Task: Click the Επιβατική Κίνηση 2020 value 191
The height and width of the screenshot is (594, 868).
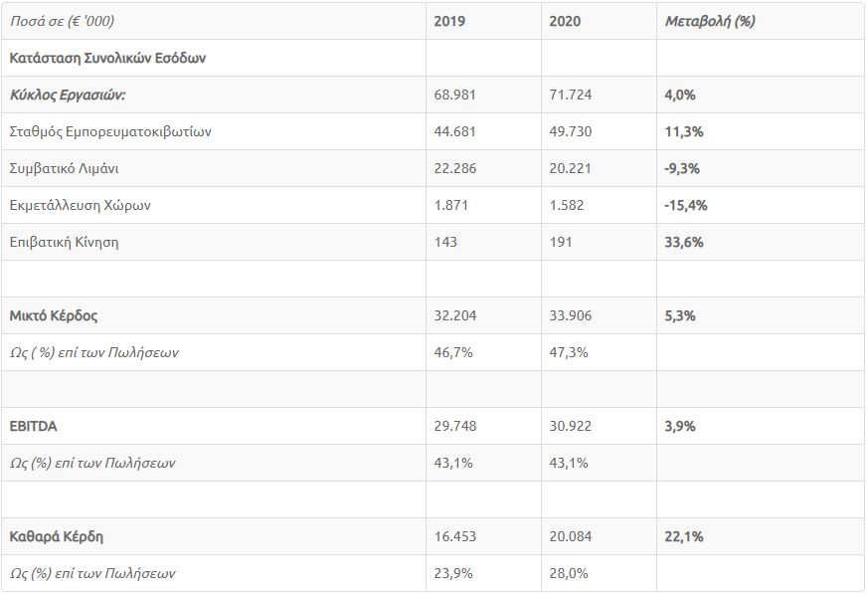Action: coord(560,242)
